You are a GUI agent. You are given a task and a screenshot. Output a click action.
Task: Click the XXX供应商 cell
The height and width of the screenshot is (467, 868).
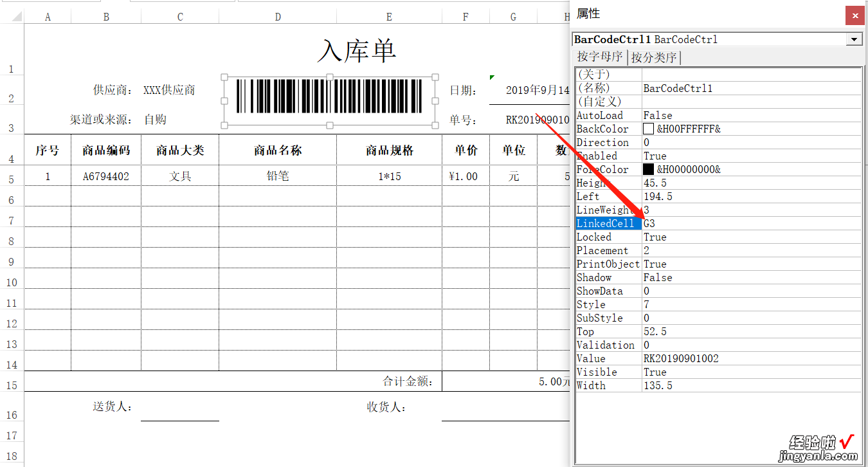point(169,90)
